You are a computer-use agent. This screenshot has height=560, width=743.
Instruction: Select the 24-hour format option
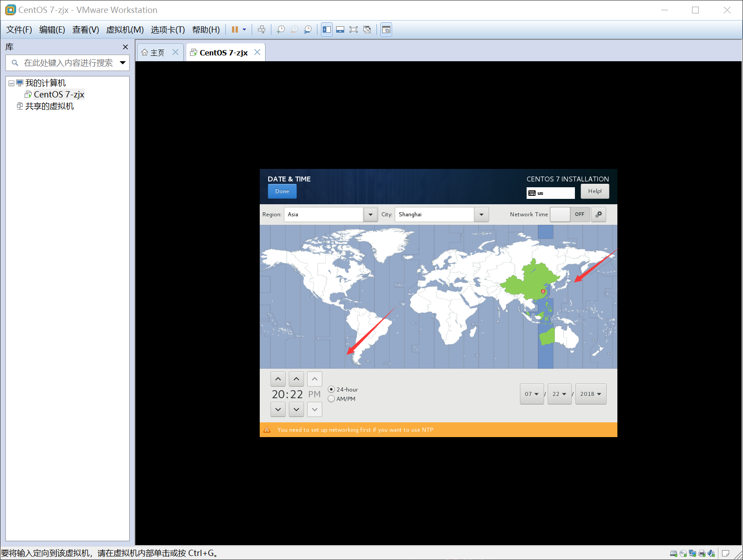pos(343,390)
